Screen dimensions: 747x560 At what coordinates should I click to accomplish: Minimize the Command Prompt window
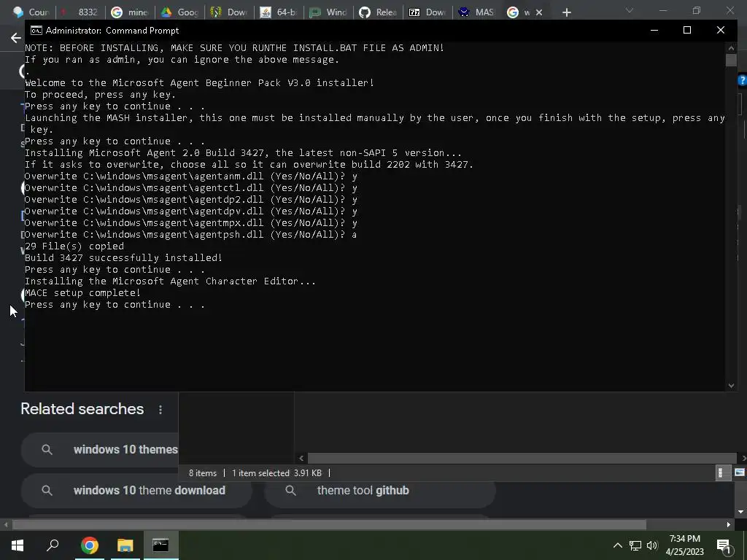click(x=654, y=30)
